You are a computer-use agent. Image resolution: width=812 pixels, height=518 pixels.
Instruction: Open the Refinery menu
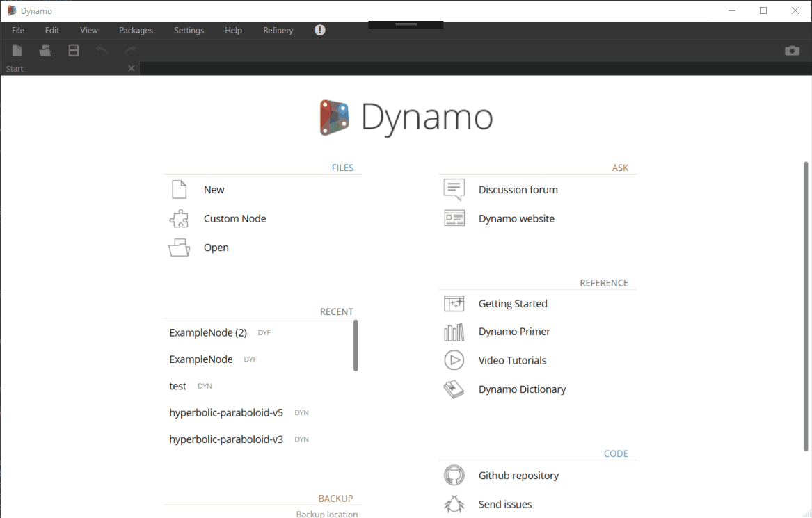(x=278, y=30)
